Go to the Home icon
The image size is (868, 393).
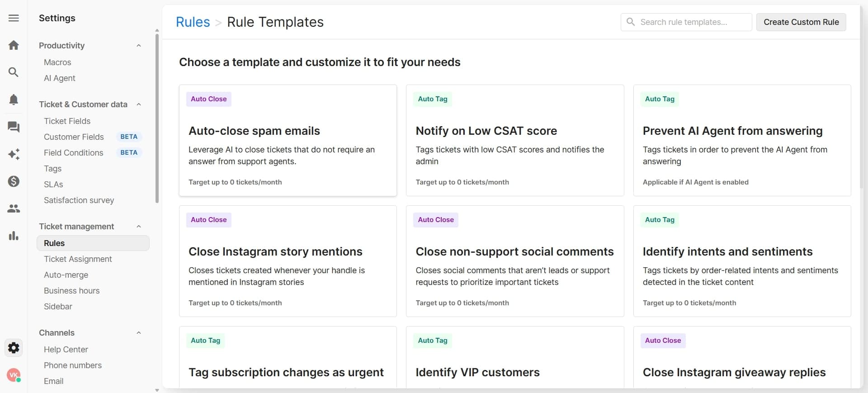coord(14,45)
